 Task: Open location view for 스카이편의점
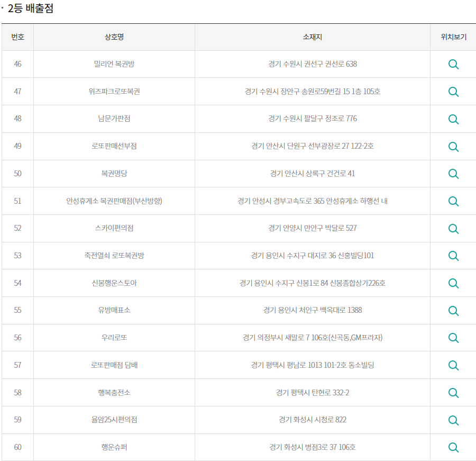tap(453, 229)
